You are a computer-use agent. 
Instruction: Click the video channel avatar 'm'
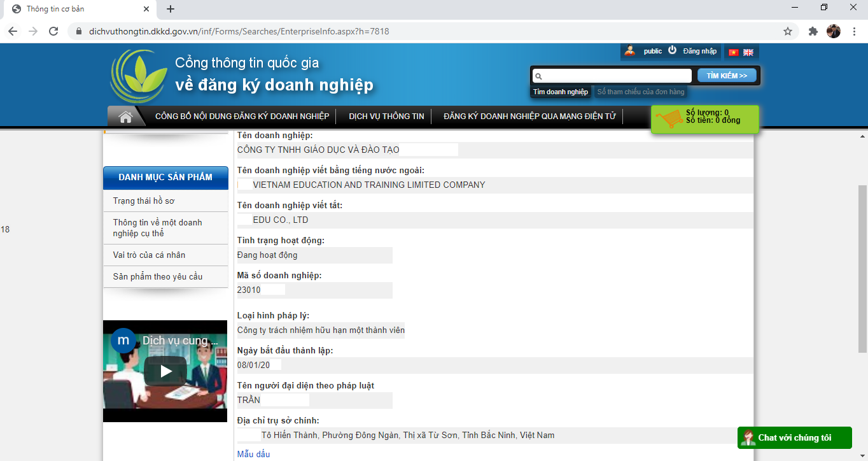pyautogui.click(x=123, y=341)
